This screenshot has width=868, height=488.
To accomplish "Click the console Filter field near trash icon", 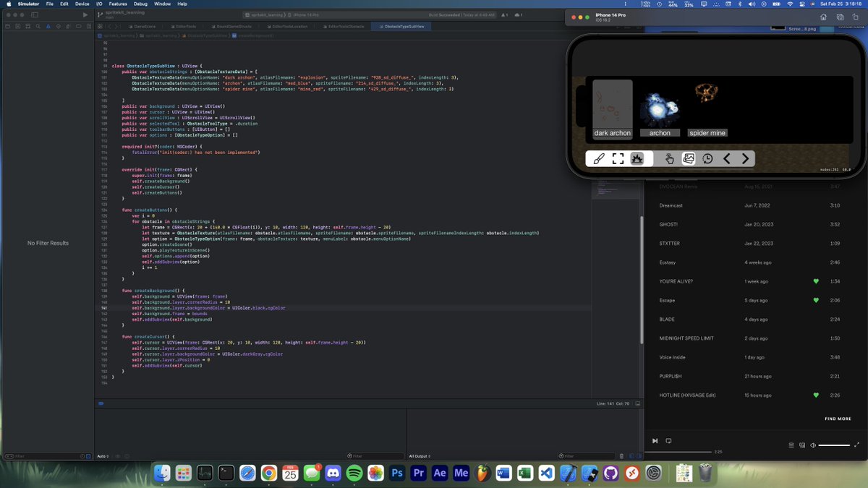I will 587,456.
